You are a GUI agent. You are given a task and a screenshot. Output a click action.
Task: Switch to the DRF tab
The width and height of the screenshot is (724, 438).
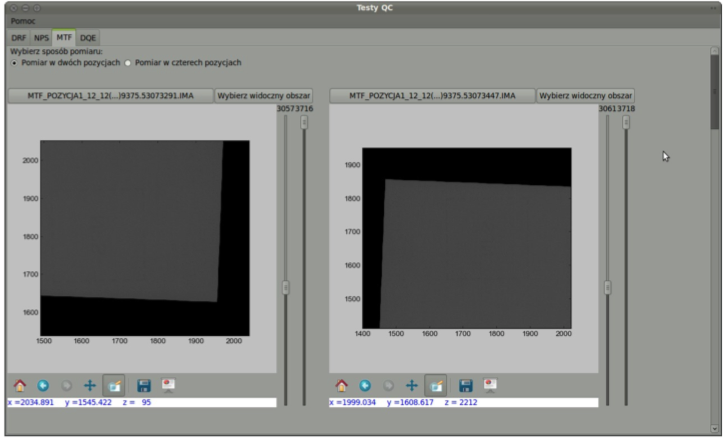[x=19, y=37]
